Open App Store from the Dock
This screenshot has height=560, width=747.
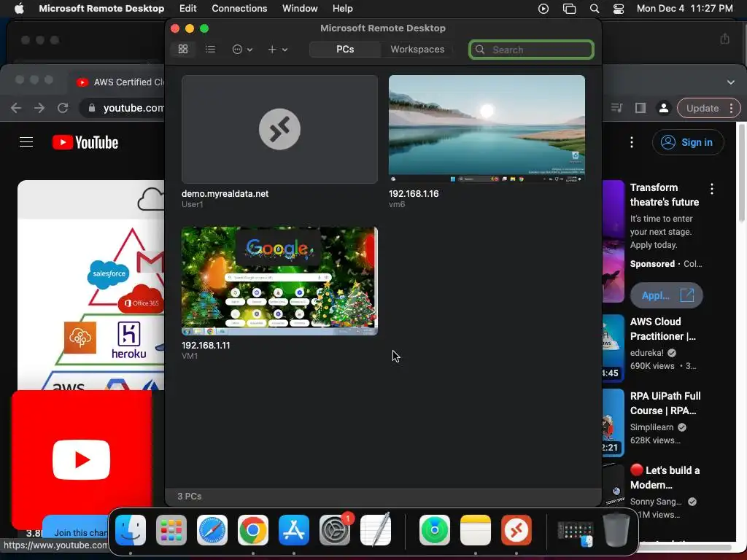point(294,530)
